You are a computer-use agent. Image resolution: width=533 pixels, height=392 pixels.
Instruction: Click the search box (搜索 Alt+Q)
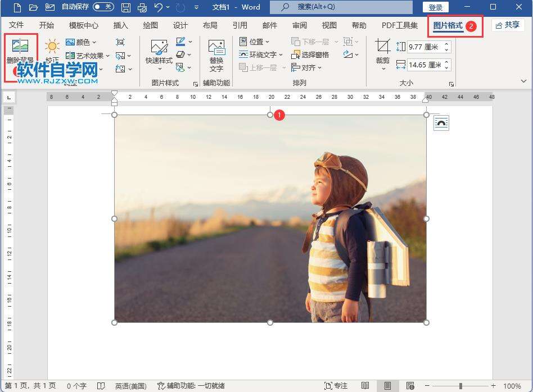tap(341, 7)
